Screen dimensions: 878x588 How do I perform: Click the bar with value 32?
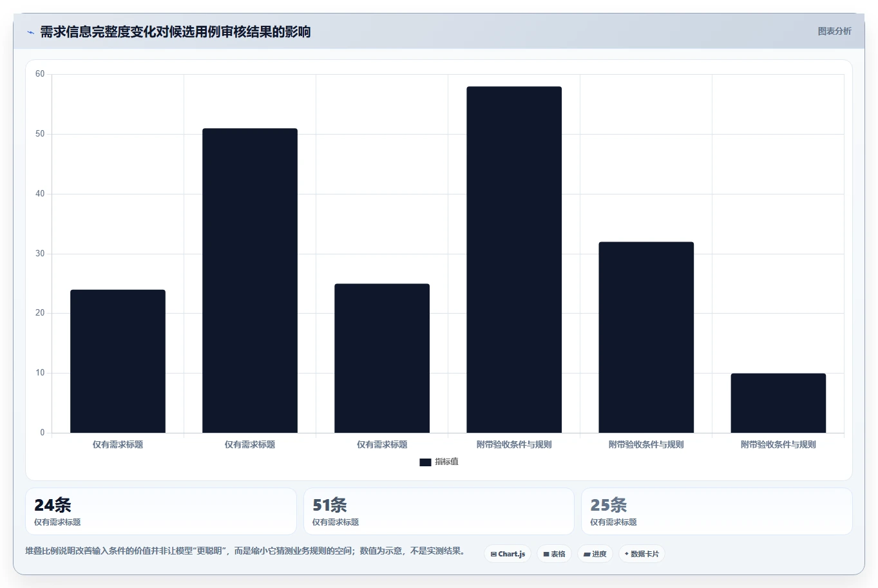(646, 337)
